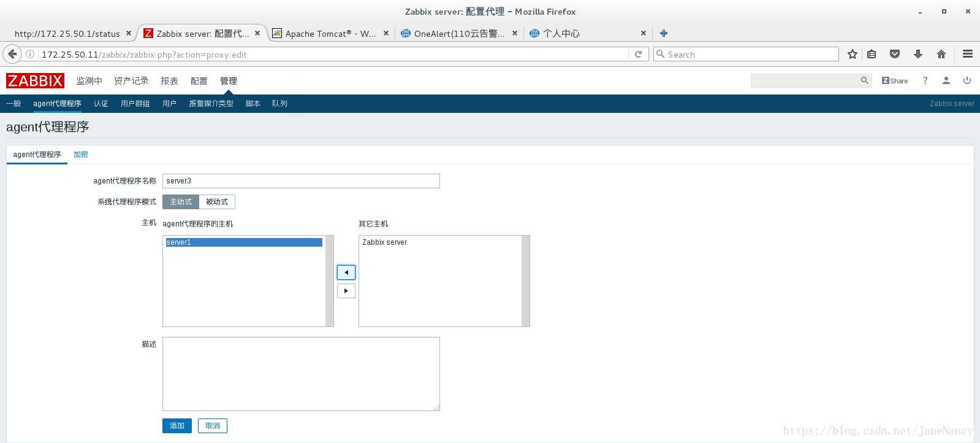Click the logout power icon
The width and height of the screenshot is (980, 443).
(x=967, y=80)
